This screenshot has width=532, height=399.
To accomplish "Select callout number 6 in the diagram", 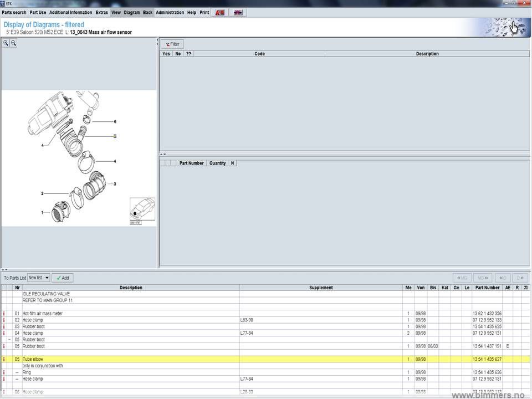I will coord(115,121).
